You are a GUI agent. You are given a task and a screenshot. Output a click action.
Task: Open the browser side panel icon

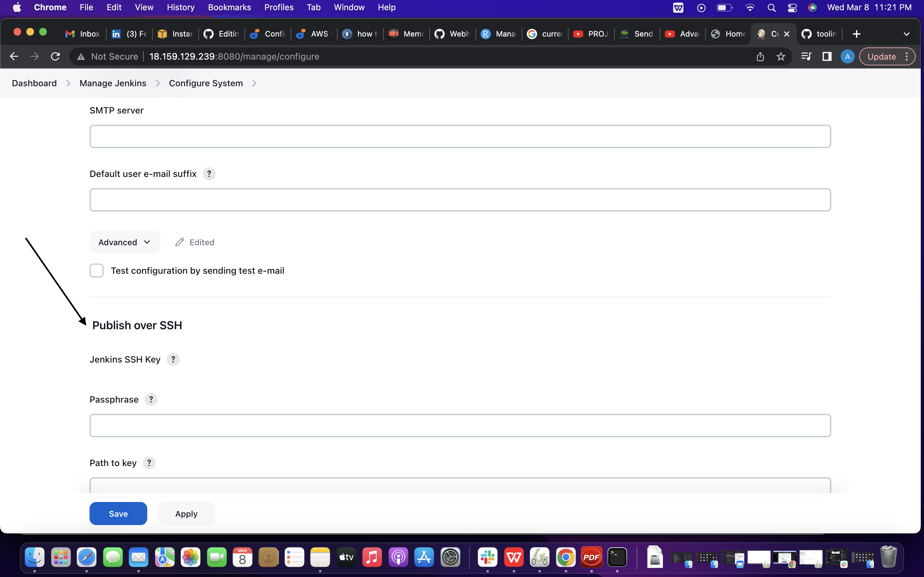[x=827, y=56]
